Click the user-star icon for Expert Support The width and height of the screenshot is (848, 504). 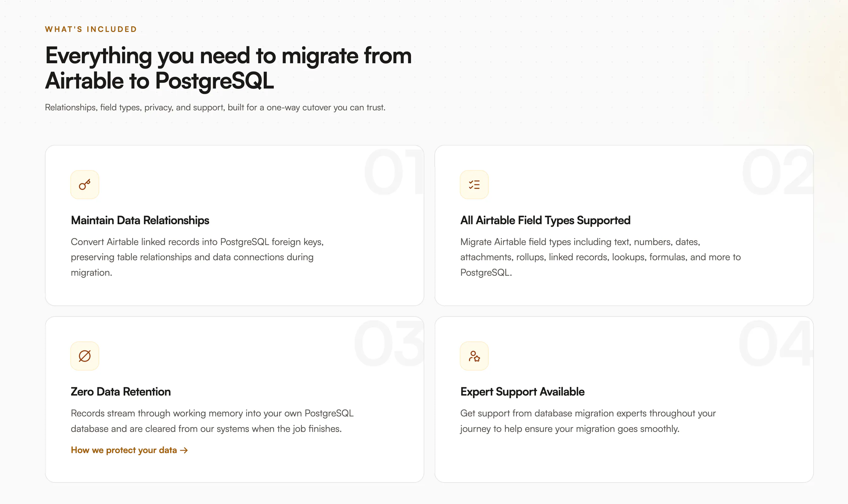[x=474, y=356]
